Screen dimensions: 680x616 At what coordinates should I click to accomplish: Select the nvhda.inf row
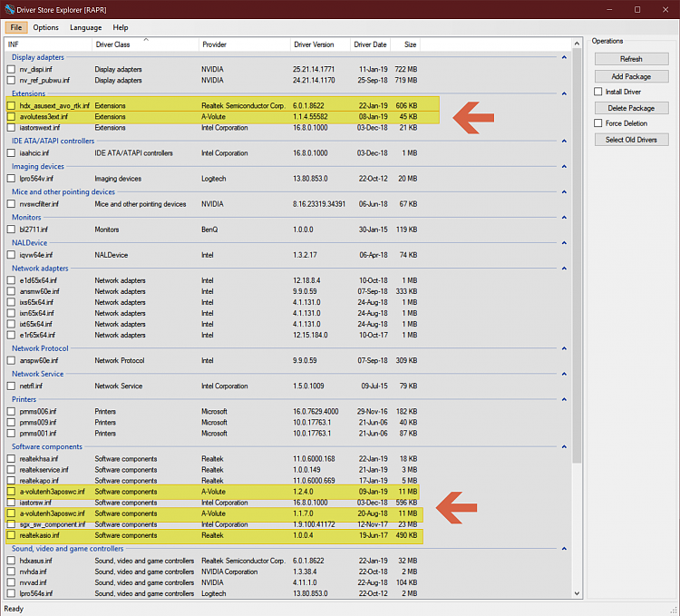212,572
